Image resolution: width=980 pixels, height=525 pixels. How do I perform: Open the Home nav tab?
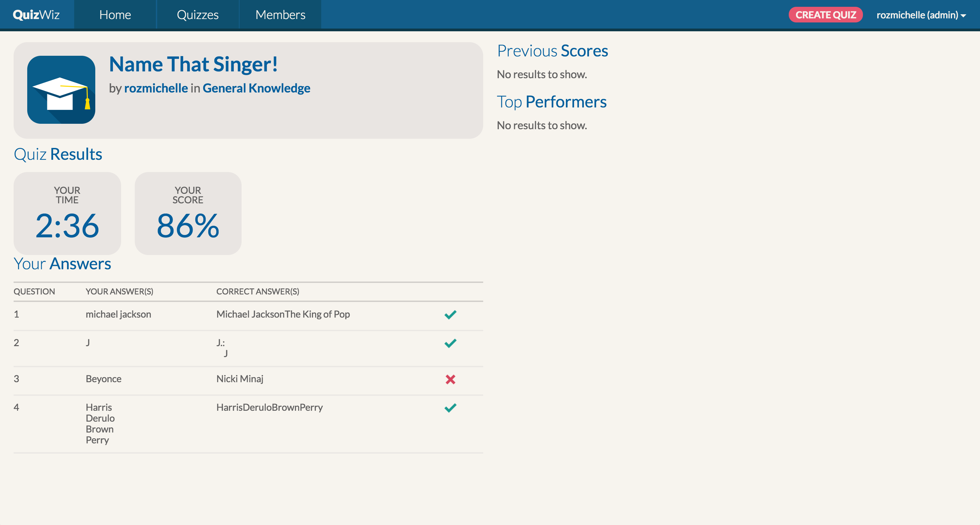point(115,14)
